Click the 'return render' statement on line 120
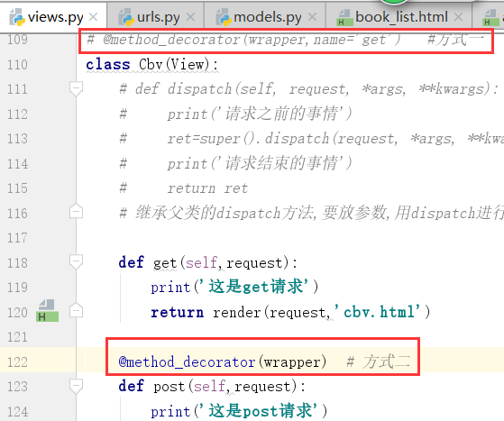Viewport: 504px width, 421px height. point(290,312)
